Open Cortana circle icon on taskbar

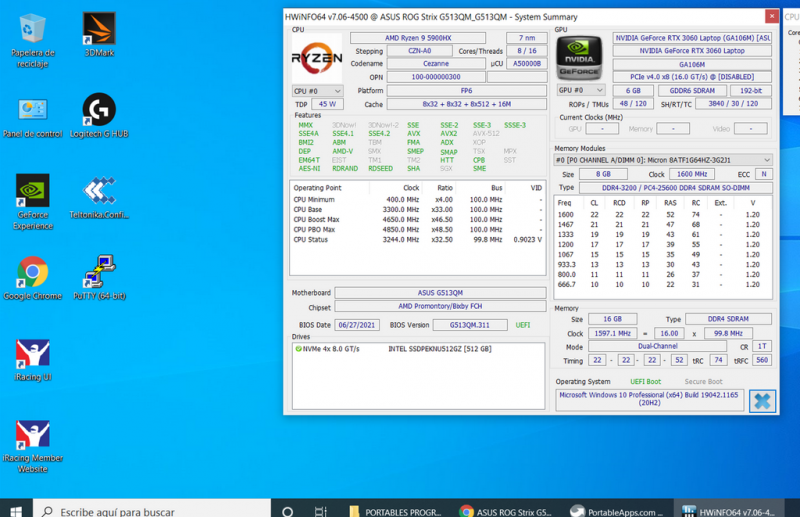tap(287, 511)
